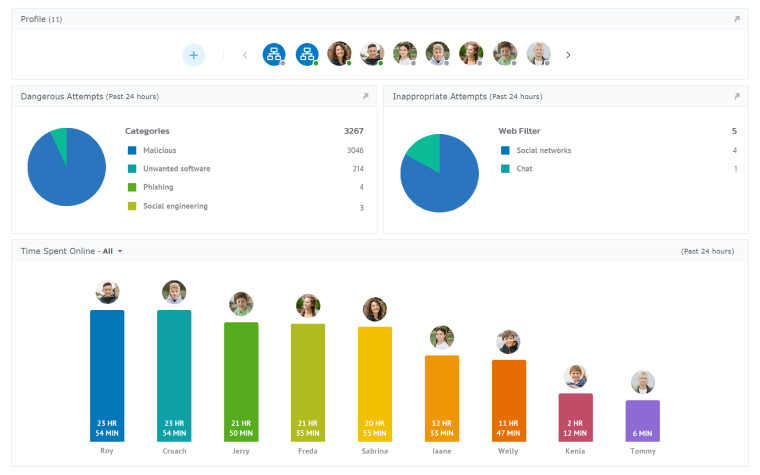
Task: Expand the Dangerous Attempts panel
Action: [365, 97]
